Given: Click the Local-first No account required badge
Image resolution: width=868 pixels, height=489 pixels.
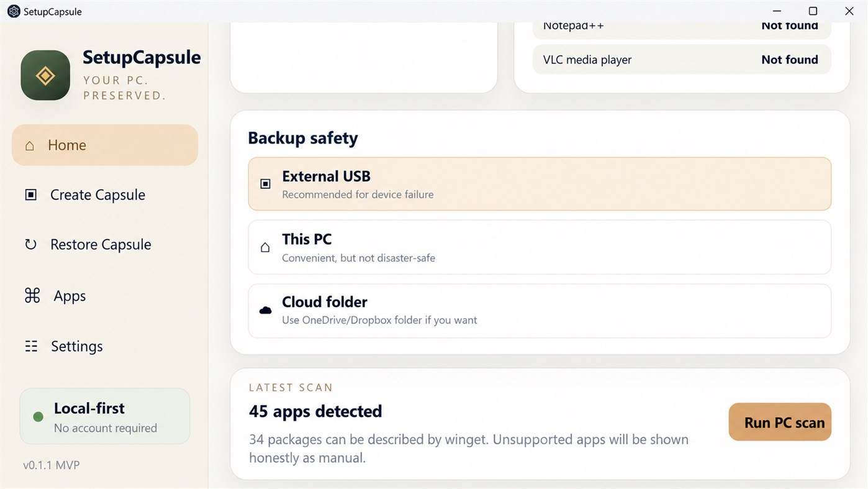Looking at the screenshot, I should click(x=105, y=416).
